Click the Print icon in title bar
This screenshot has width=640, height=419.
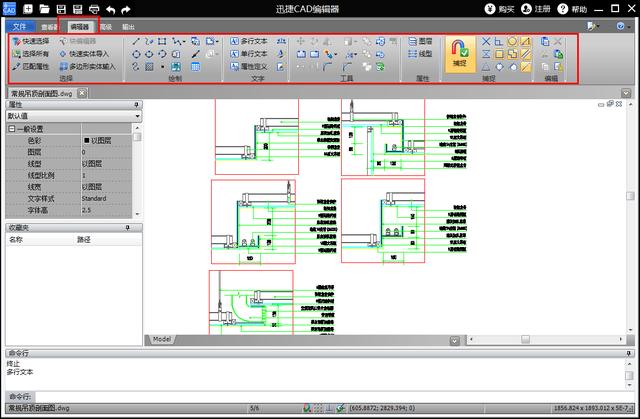pos(94,9)
